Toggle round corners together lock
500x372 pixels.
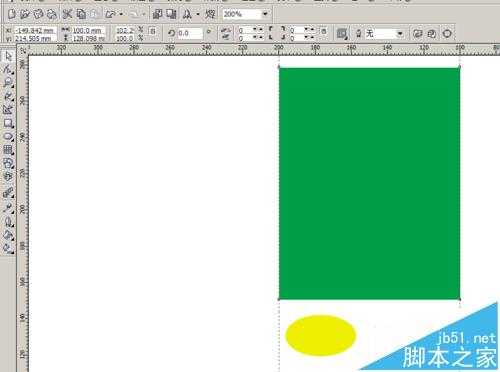tap(323, 31)
